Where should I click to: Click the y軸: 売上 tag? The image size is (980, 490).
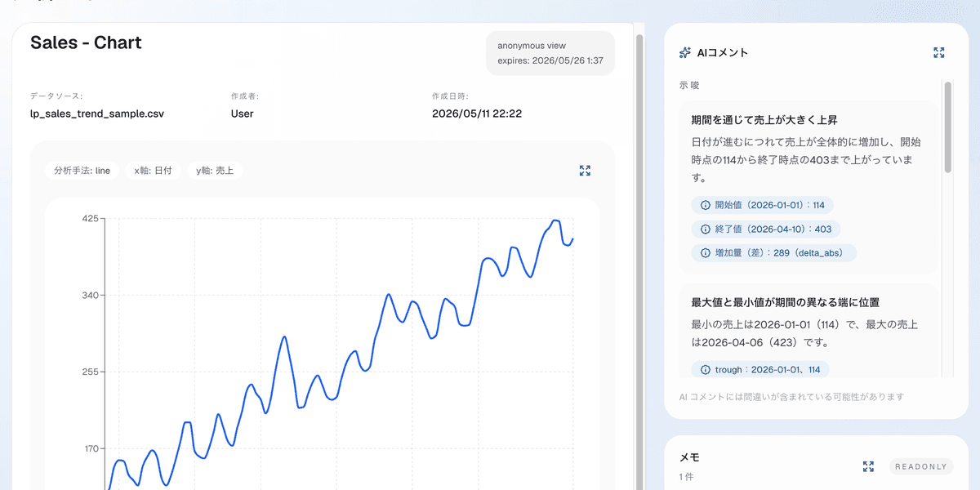215,171
